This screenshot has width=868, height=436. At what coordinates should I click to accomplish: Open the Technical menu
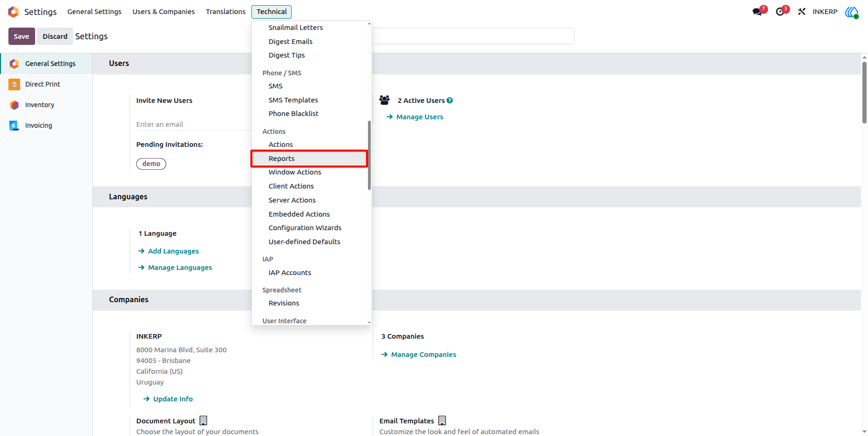(272, 12)
